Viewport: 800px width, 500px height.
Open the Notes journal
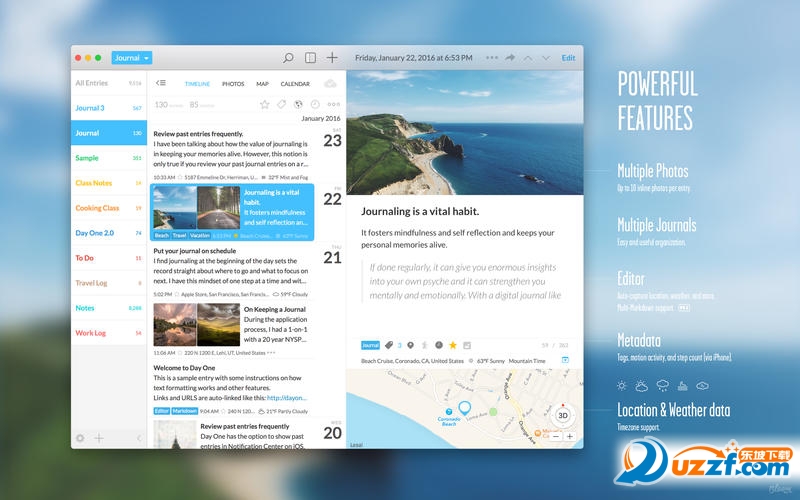(109, 308)
